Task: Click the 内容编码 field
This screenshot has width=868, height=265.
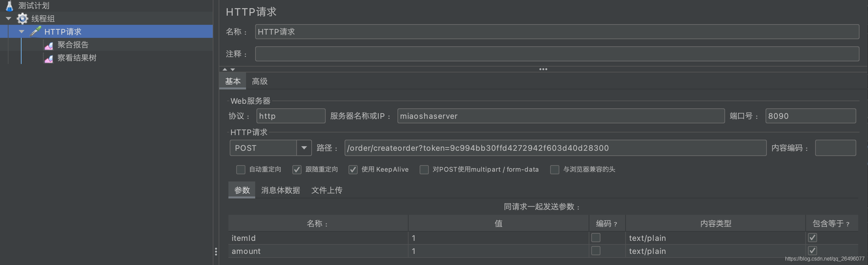Action: 835,148
